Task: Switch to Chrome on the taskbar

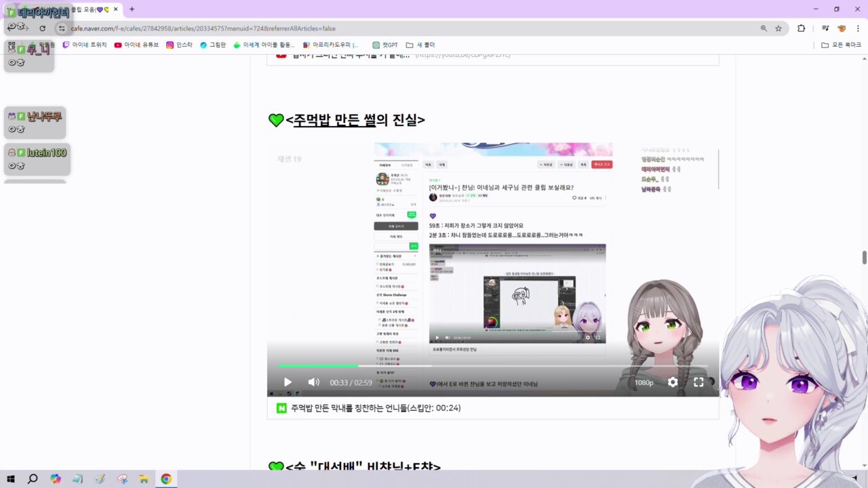Action: (166, 479)
